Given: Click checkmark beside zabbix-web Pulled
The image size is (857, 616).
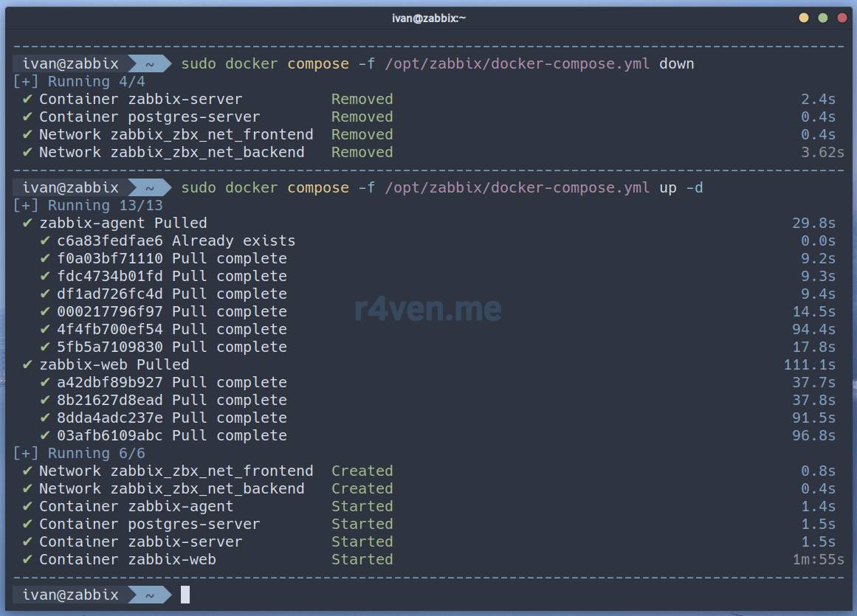Looking at the screenshot, I should (x=28, y=364).
